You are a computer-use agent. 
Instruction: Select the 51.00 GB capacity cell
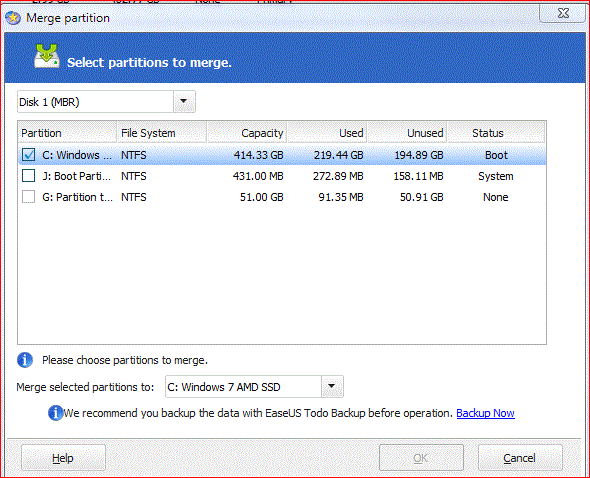click(262, 197)
